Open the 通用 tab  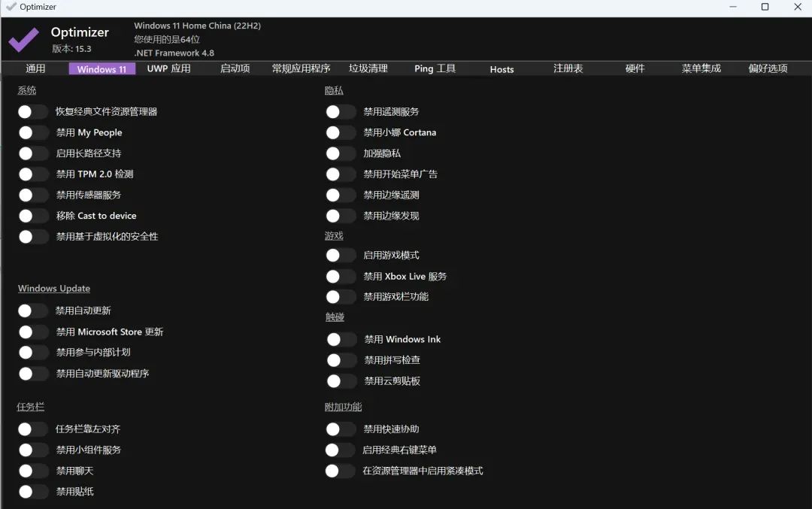[35, 68]
